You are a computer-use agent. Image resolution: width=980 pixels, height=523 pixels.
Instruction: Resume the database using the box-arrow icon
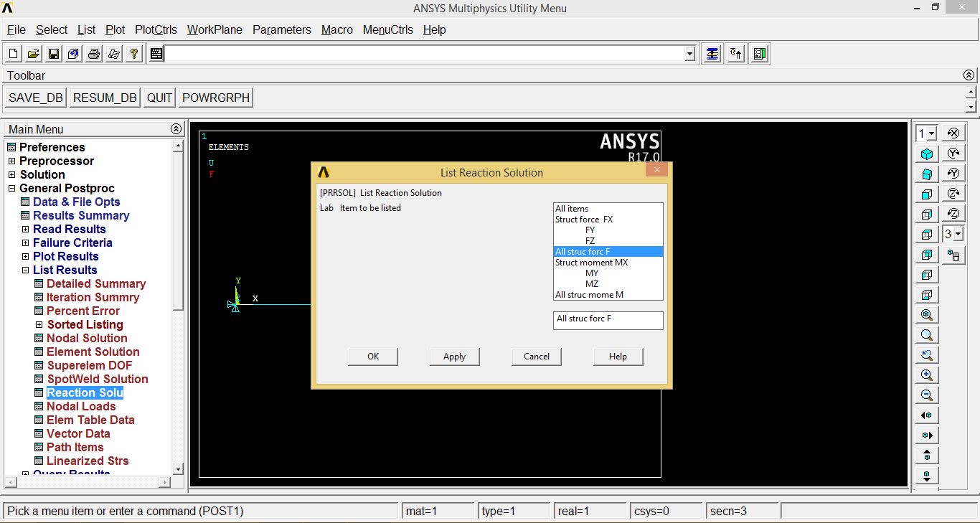pos(72,52)
